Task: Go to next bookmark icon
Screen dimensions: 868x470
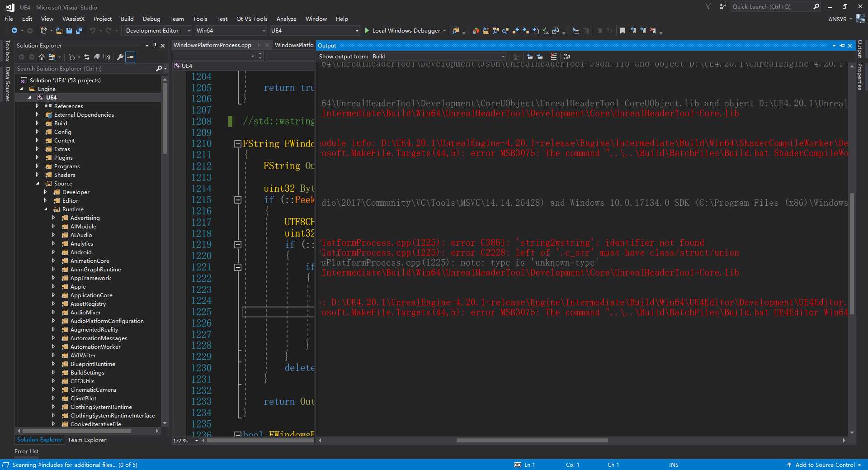Action: 643,31
